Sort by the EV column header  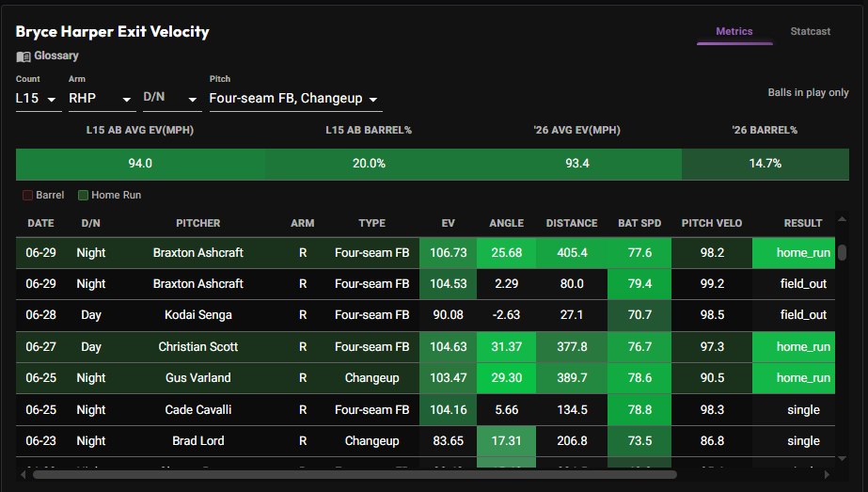(x=448, y=223)
